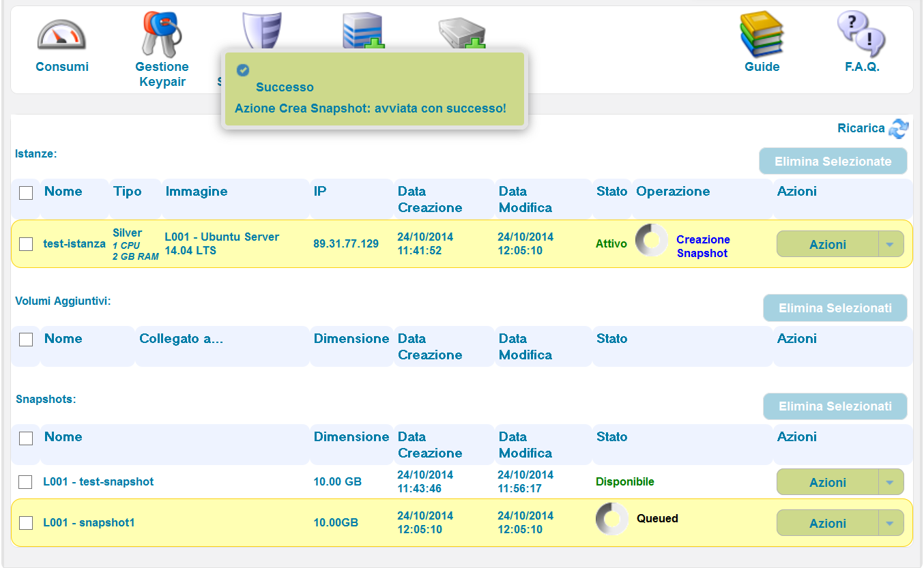Click the Immagine column header in Istanze
This screenshot has height=568, width=924.
coord(197,191)
